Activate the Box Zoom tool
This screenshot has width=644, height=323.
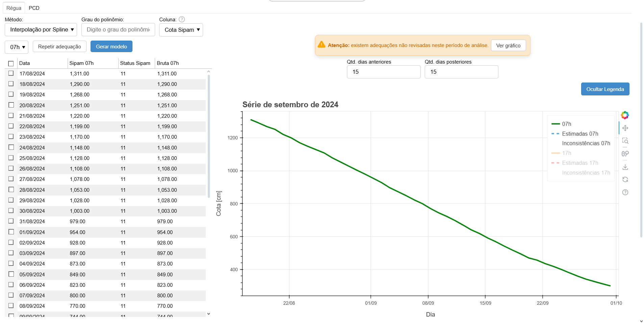tap(625, 141)
